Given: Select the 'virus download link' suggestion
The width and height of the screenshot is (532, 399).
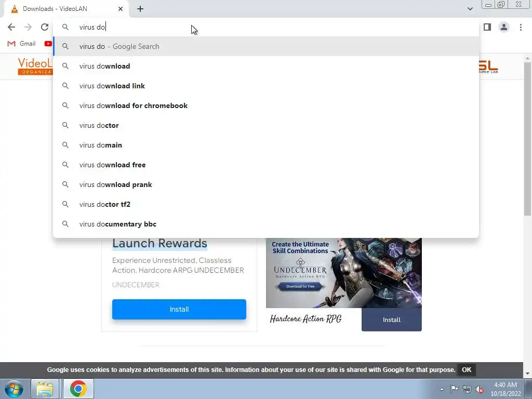Looking at the screenshot, I should point(266,86).
